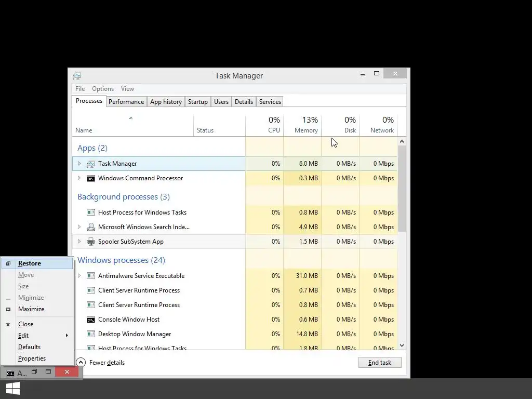The height and width of the screenshot is (399, 532).
Task: Sort by the Name column header
Action: (x=132, y=125)
